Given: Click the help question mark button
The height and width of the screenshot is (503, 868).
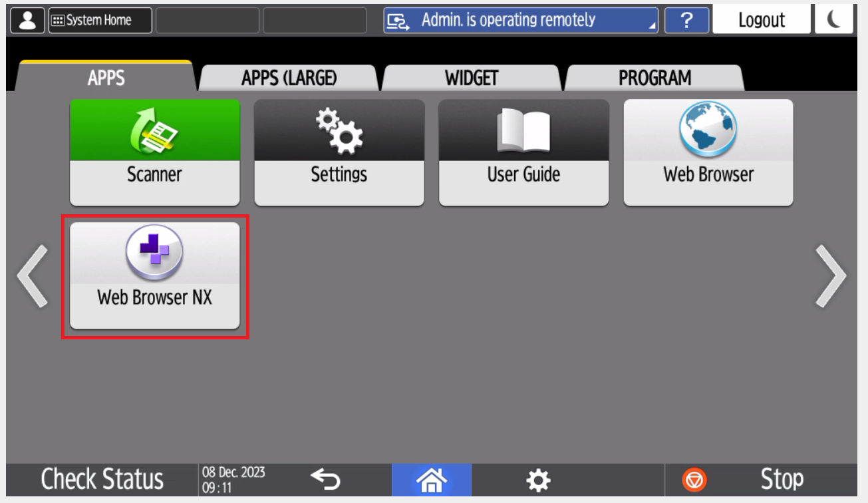Looking at the screenshot, I should click(x=686, y=21).
